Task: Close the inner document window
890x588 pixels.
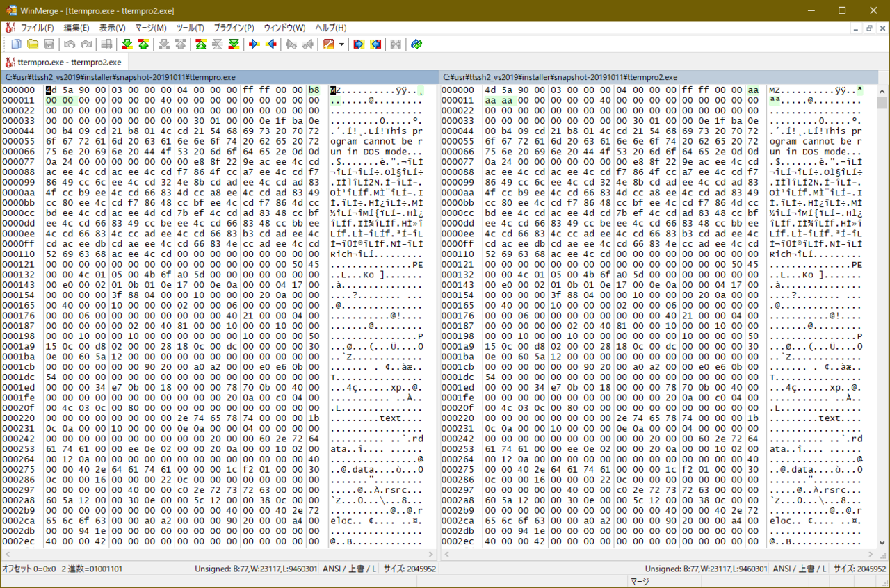Action: pos(882,28)
